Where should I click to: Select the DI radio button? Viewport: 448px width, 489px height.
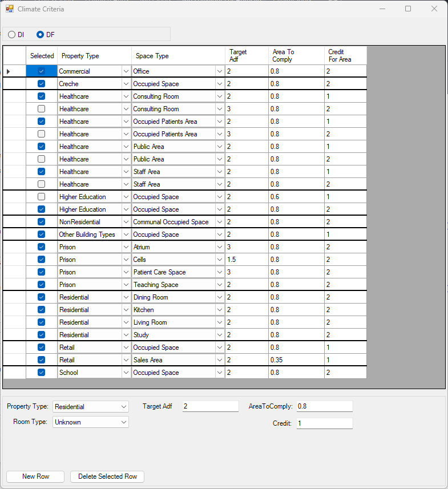[x=12, y=35]
